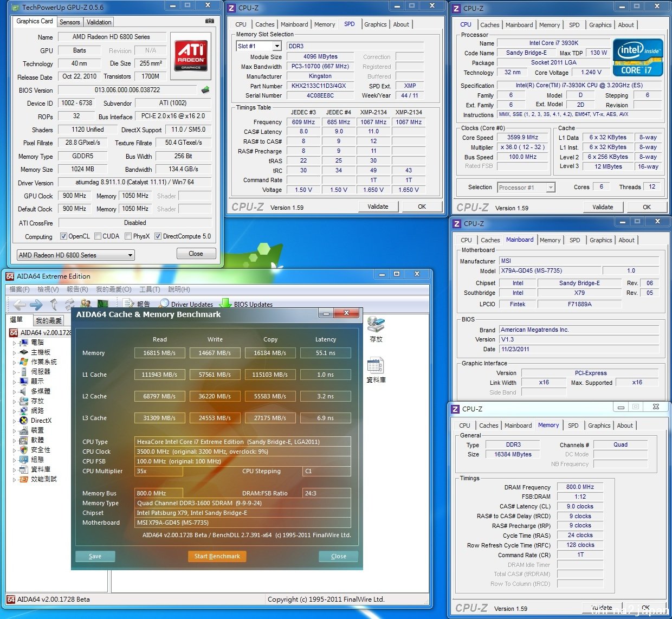Expand the 存放 tree node arrow
The height and width of the screenshot is (619, 672).
(x=15, y=402)
